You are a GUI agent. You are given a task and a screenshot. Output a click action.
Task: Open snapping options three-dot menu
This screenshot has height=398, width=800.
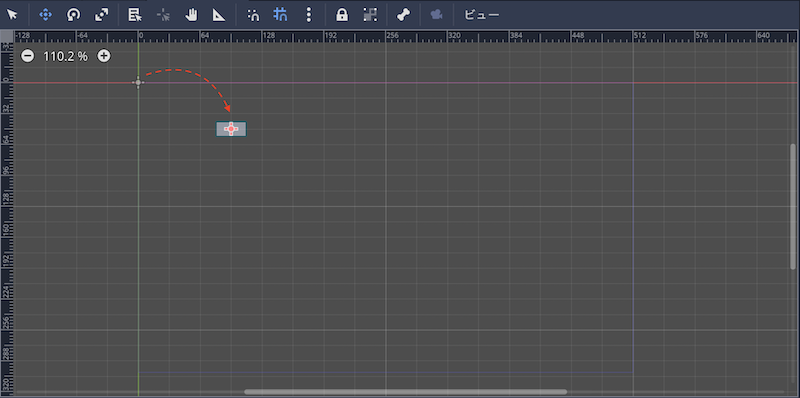[x=308, y=15]
